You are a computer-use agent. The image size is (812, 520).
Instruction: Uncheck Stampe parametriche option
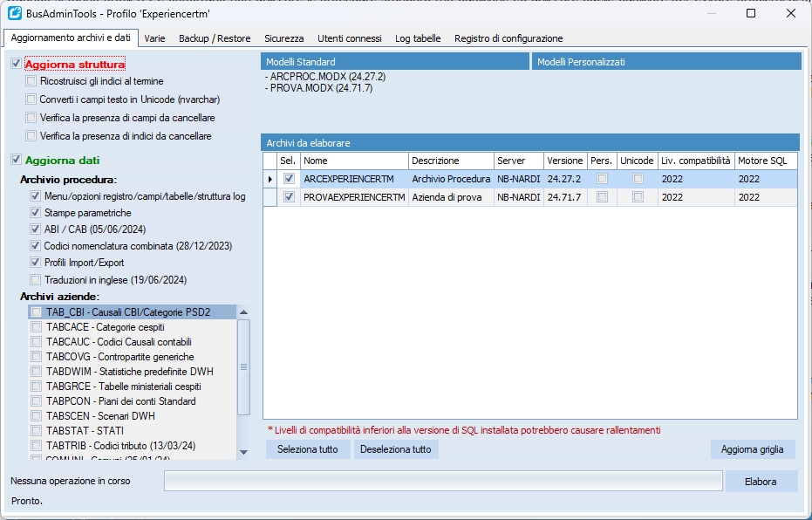(x=36, y=213)
